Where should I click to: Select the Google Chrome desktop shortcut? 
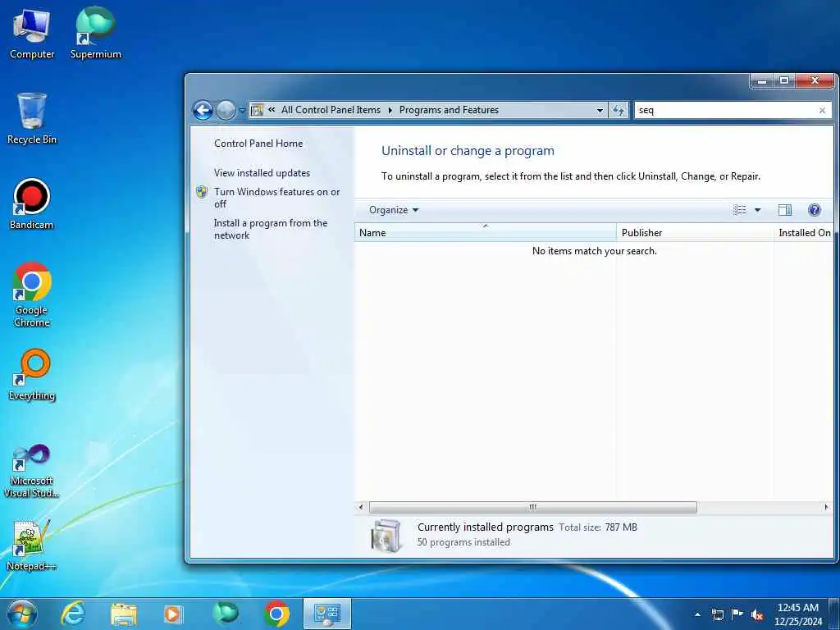(x=32, y=294)
